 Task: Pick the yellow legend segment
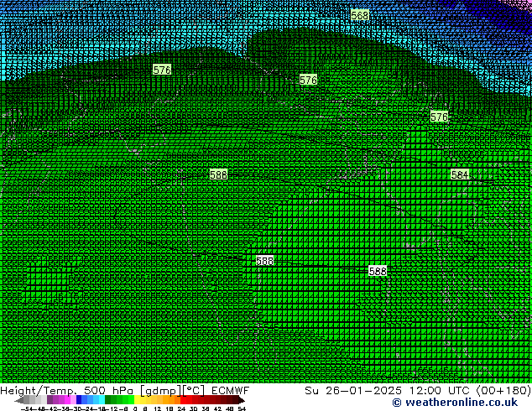[x=137, y=399]
